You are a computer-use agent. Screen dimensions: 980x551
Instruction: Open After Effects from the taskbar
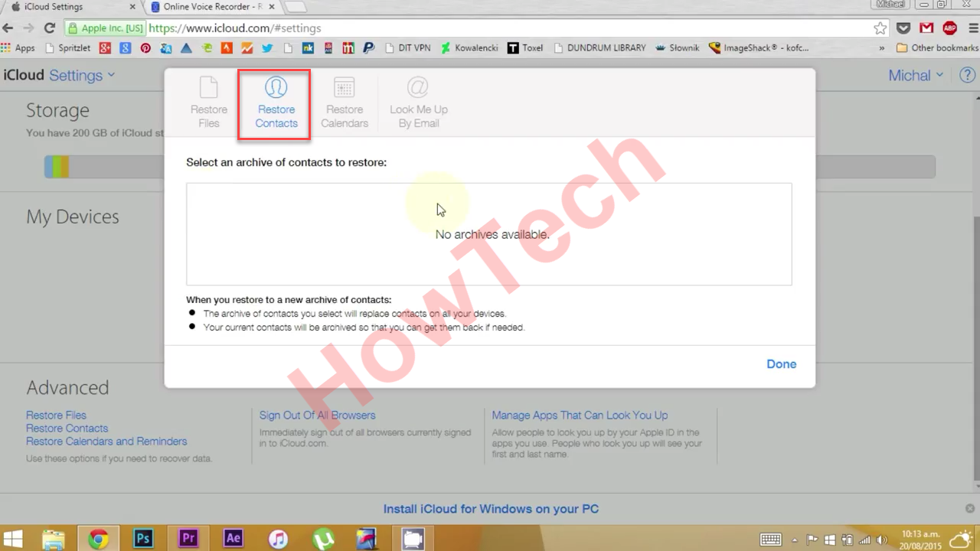[234, 539]
